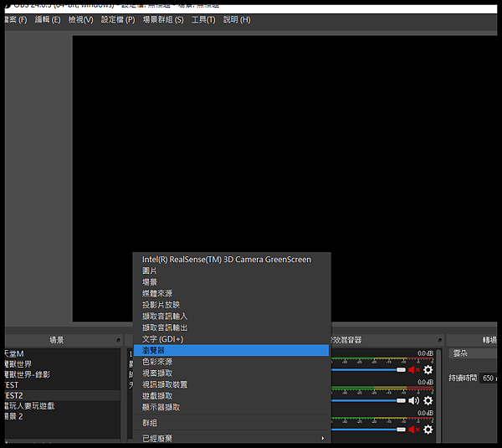The width and height of the screenshot is (502, 448).
Task: Add a 色彩來源 source
Action: click(232, 362)
